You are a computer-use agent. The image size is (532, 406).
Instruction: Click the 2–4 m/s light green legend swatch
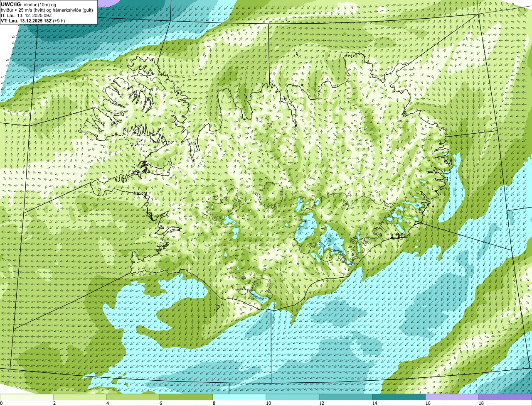click(80, 397)
